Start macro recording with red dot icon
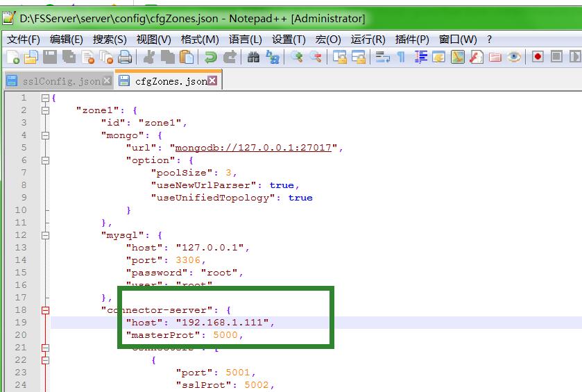The width and height of the screenshot is (582, 392). point(538,57)
